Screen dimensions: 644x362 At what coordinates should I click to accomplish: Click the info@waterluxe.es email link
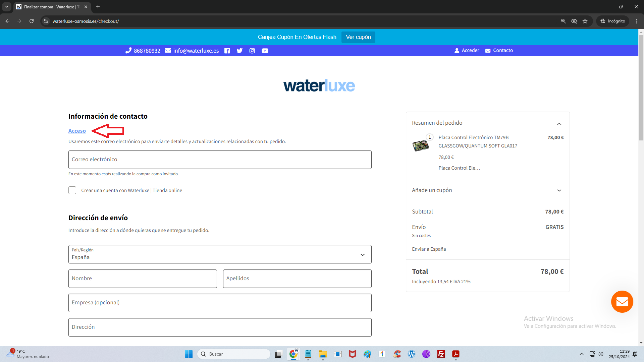click(196, 51)
